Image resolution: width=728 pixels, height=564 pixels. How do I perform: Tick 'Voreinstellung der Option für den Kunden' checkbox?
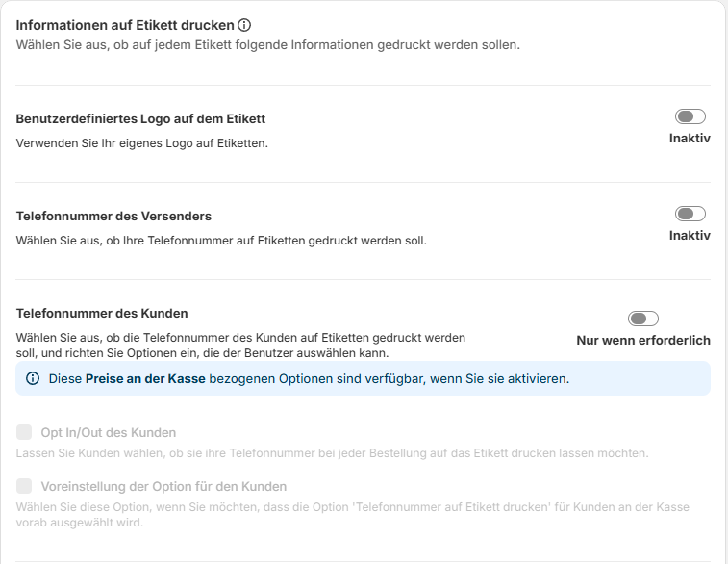tap(24, 486)
